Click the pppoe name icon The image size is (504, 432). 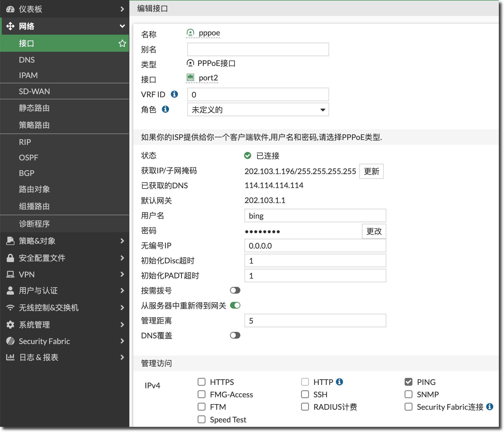190,33
